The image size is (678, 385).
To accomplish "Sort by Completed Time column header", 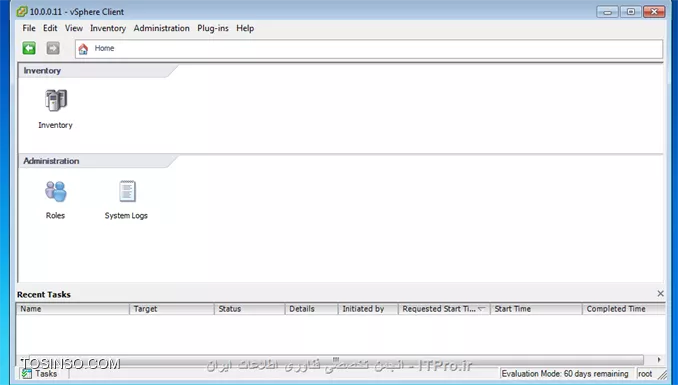I will (x=624, y=309).
